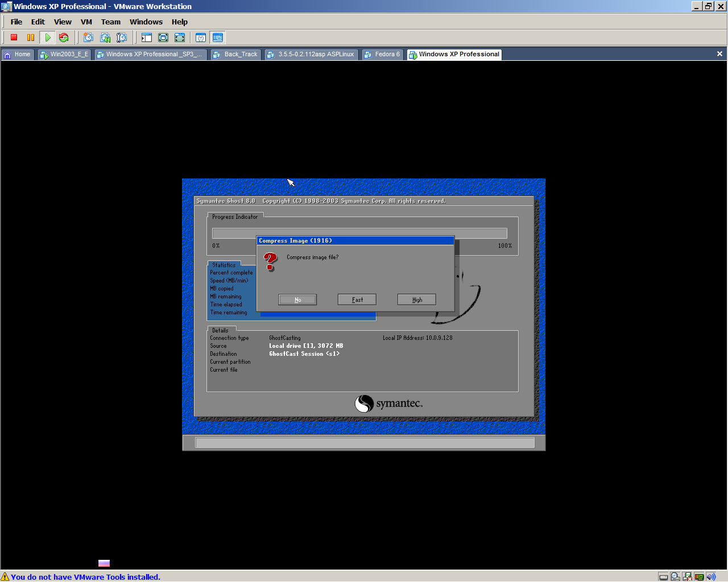Viewport: 728px width, 582px height.
Task: Open the Edit menu
Action: 38,22
